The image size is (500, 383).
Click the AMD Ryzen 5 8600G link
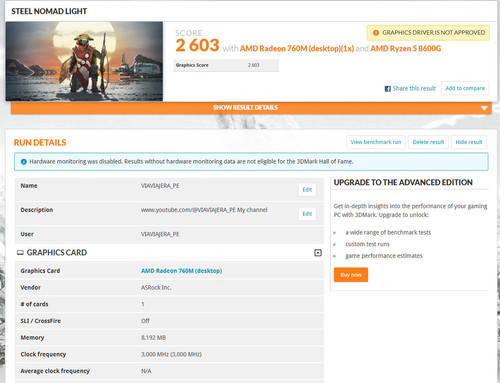coord(406,49)
